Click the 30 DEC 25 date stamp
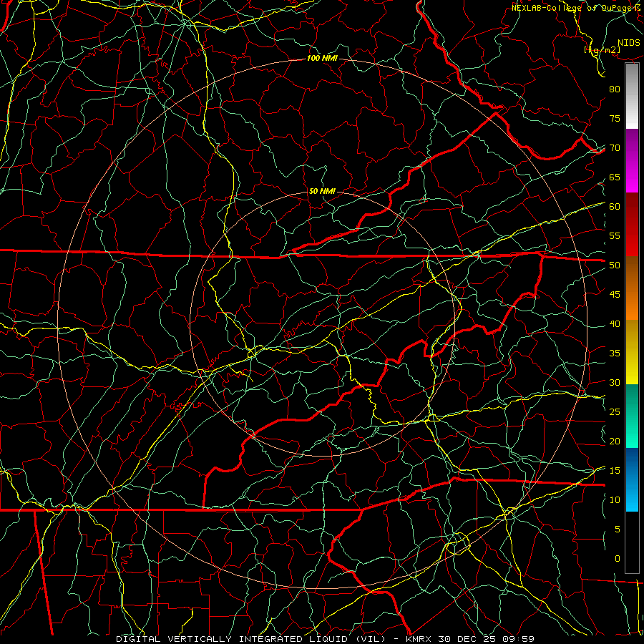 point(469,639)
